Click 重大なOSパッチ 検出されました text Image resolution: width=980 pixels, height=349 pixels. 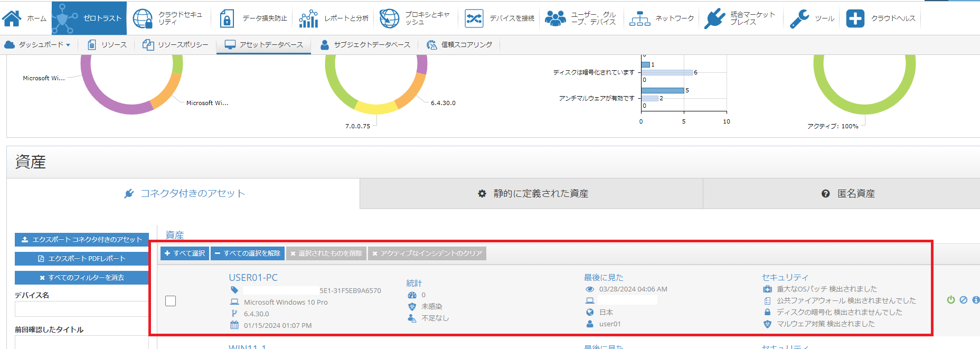(827, 289)
